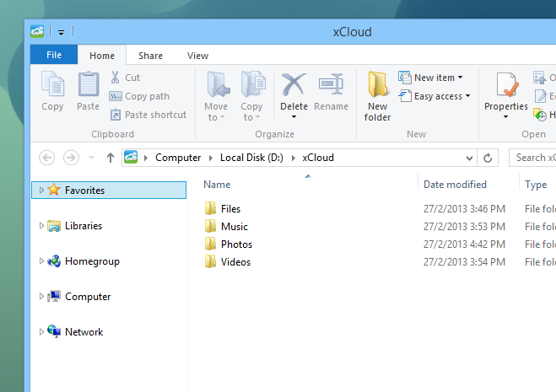
Task: Click the Paste clipboard icon
Action: (x=89, y=83)
